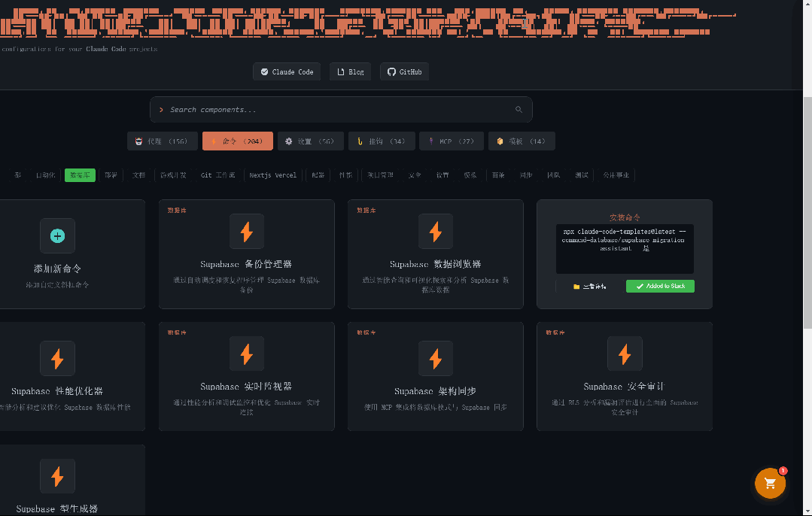812x516 pixels.
Task: Click lightning icon on Supabase 性能优化器 card
Action: coord(57,358)
